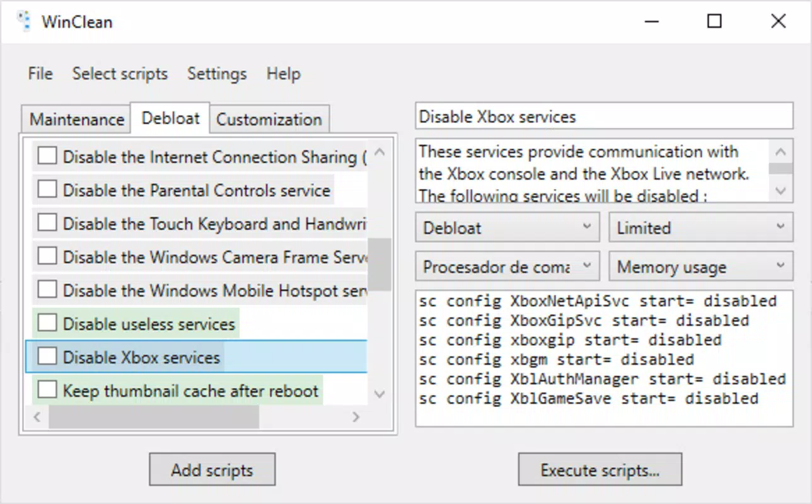Click script list scroll up arrow

click(380, 152)
